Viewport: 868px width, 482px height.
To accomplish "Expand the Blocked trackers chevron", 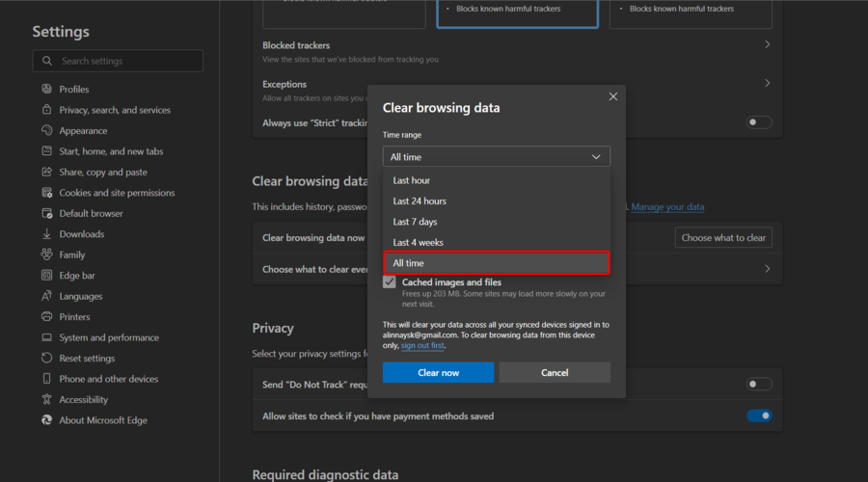I will (x=767, y=44).
